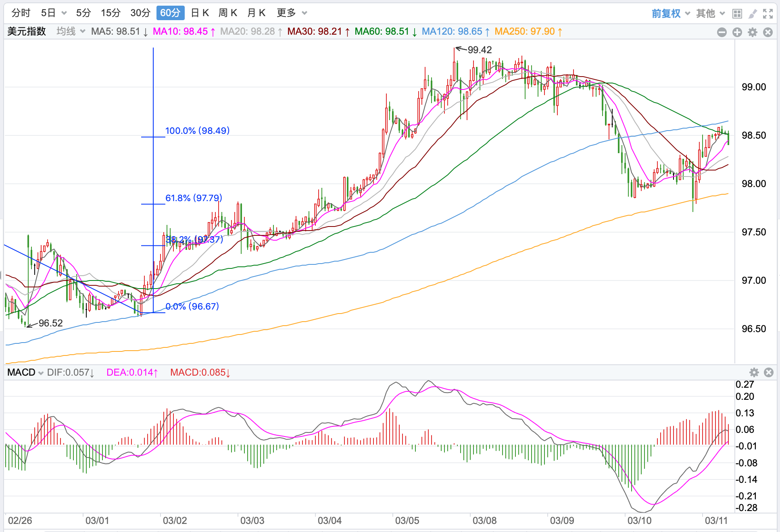Switch to the 日K tab

pos(200,13)
